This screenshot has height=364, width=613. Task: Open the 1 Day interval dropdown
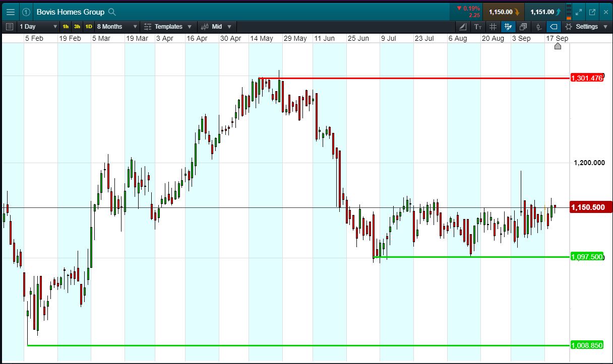[x=38, y=27]
